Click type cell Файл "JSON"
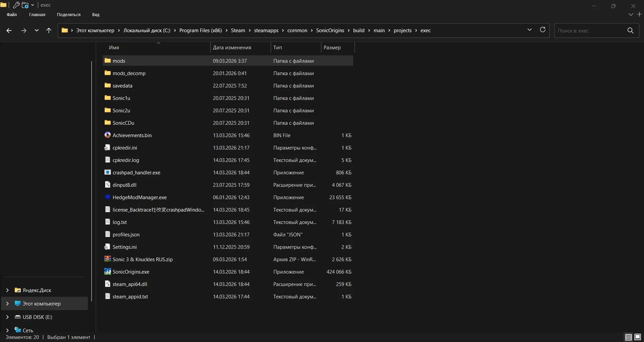644x342 pixels. coord(288,235)
